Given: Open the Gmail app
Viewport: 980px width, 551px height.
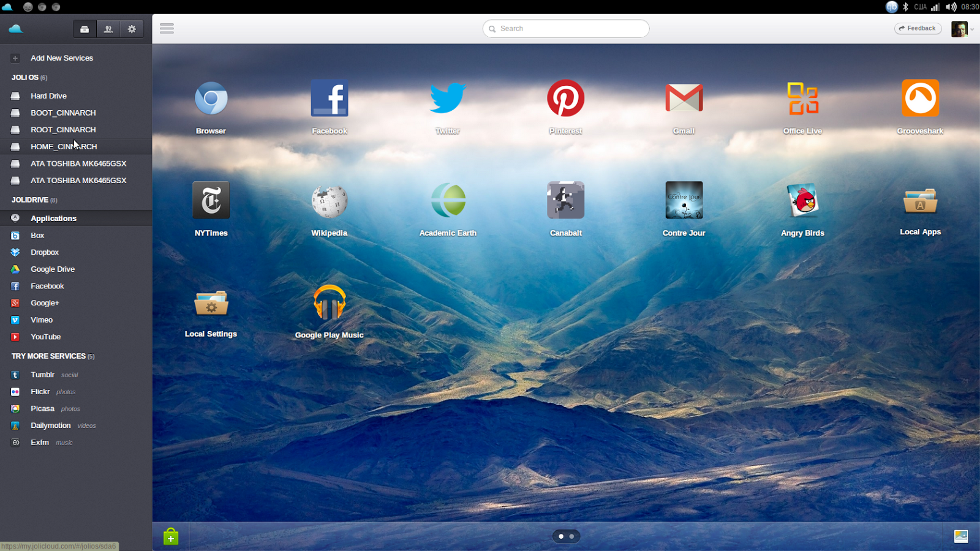Looking at the screenshot, I should pos(684,99).
